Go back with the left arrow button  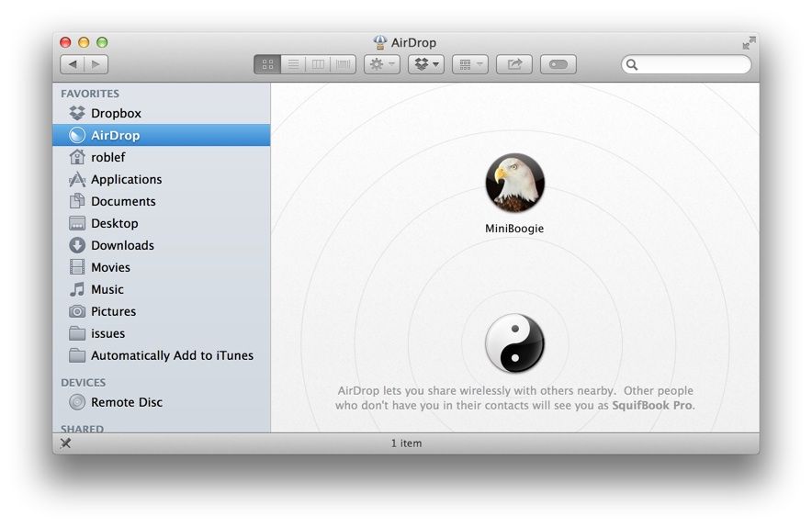[x=73, y=64]
